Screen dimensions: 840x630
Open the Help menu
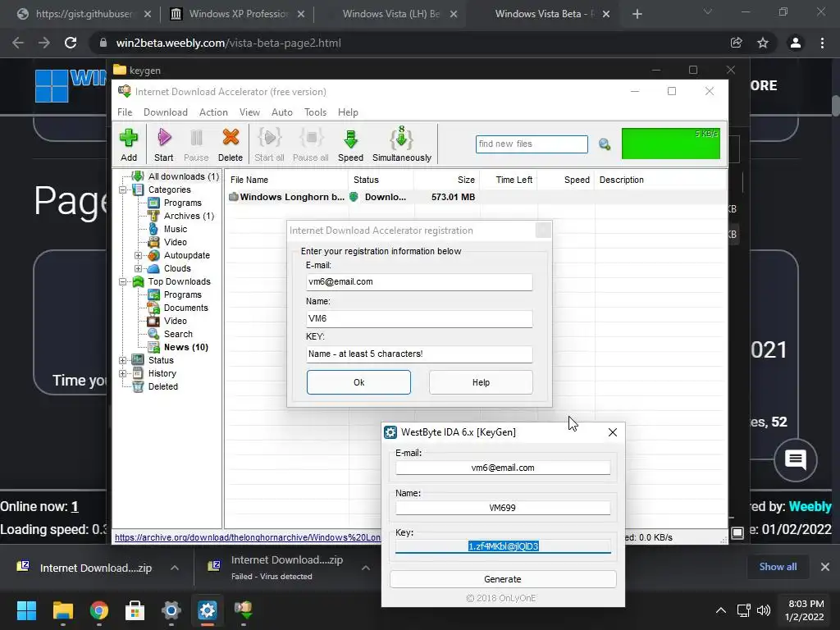(348, 112)
